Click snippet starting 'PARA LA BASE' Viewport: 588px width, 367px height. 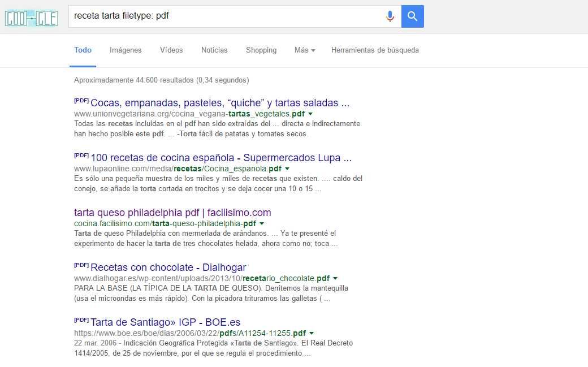click(211, 293)
